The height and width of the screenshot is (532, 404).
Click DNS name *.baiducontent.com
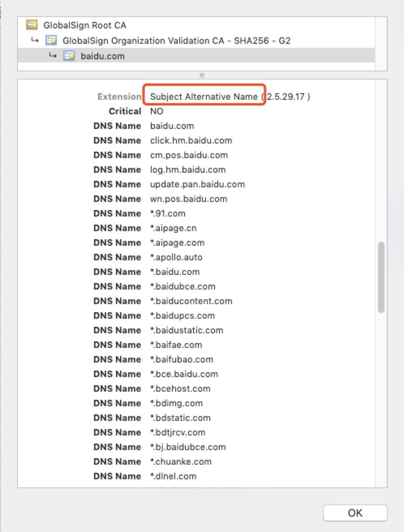(x=191, y=301)
